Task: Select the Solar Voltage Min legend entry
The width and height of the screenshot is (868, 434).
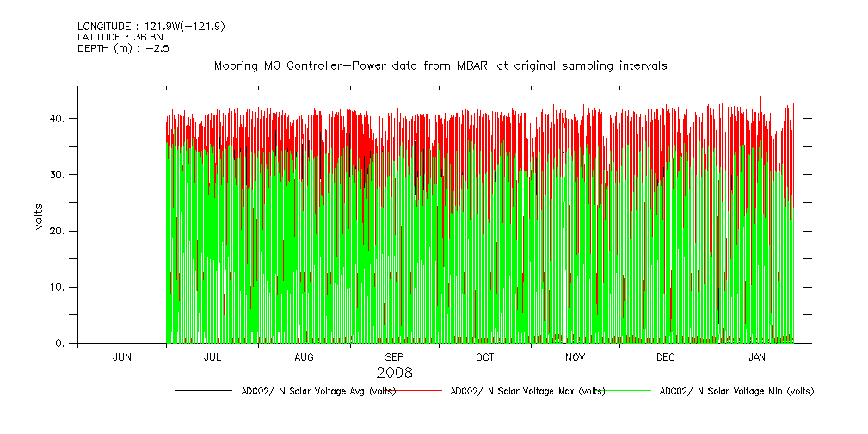Action: [736, 391]
